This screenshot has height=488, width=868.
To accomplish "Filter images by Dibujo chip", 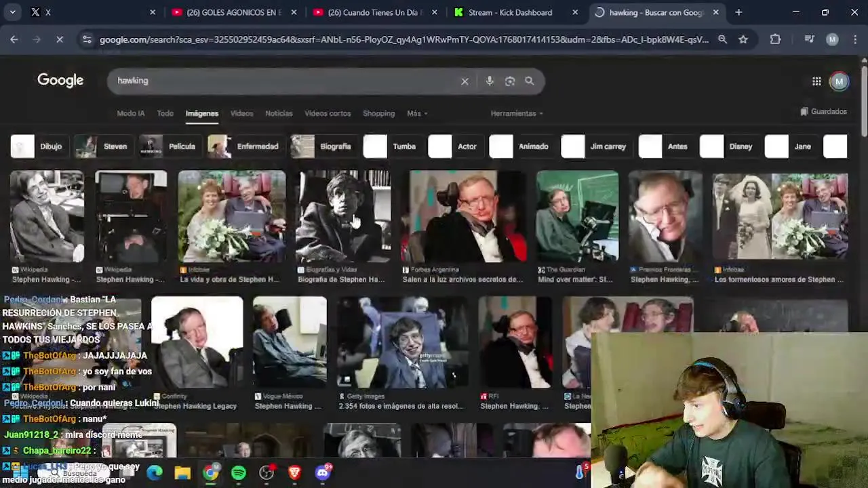I will click(x=38, y=146).
